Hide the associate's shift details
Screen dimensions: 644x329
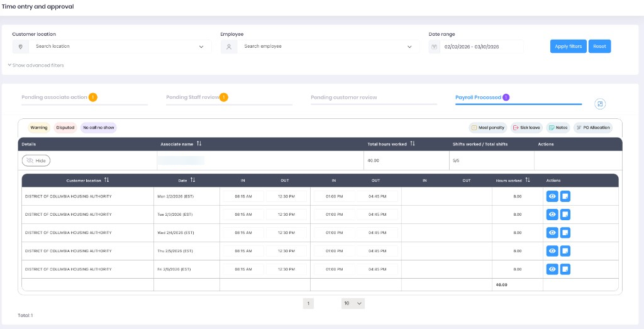pos(36,160)
